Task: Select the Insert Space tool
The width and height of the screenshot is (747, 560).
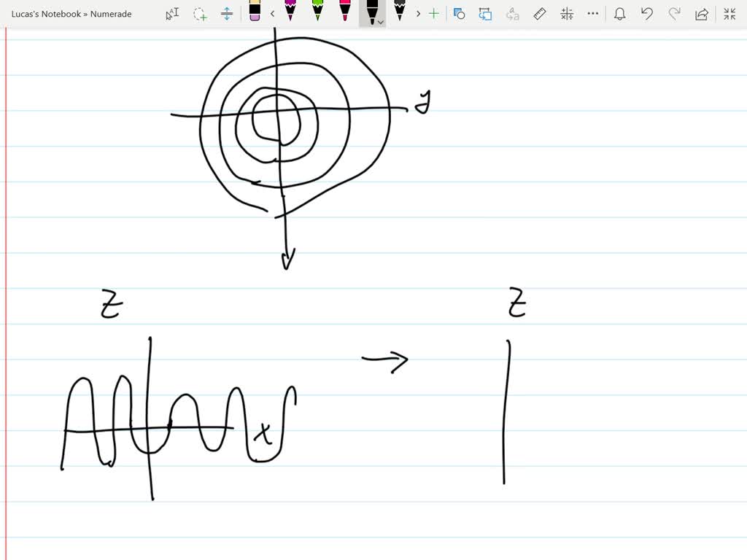Action: click(x=227, y=14)
